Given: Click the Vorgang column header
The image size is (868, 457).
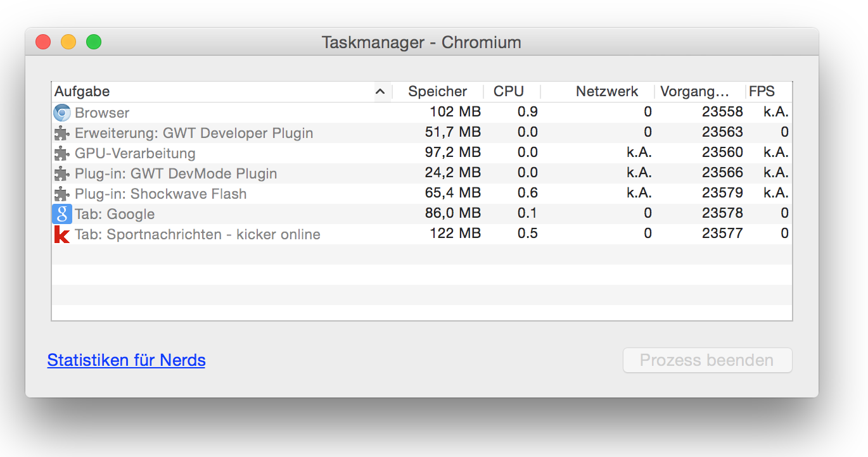Looking at the screenshot, I should (694, 92).
